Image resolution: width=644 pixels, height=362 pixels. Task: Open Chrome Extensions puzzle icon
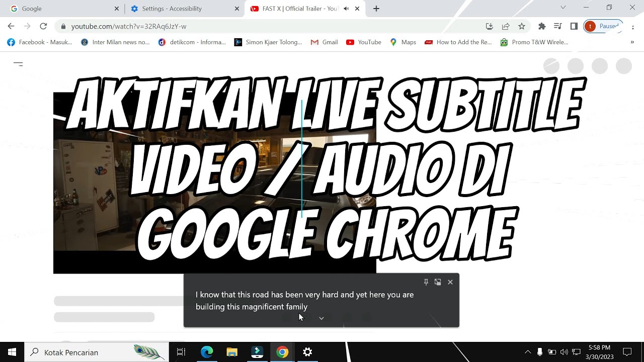click(x=542, y=26)
